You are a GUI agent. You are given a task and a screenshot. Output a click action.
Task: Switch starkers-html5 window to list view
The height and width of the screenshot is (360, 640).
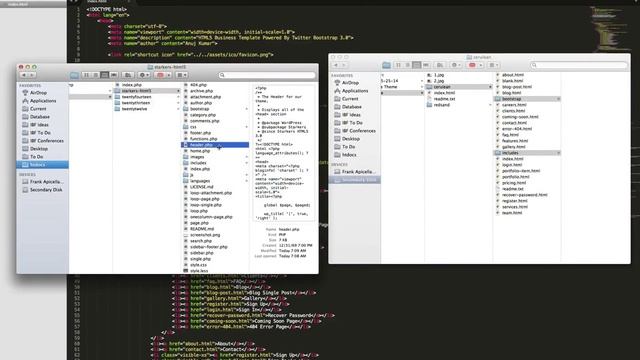pos(96,75)
